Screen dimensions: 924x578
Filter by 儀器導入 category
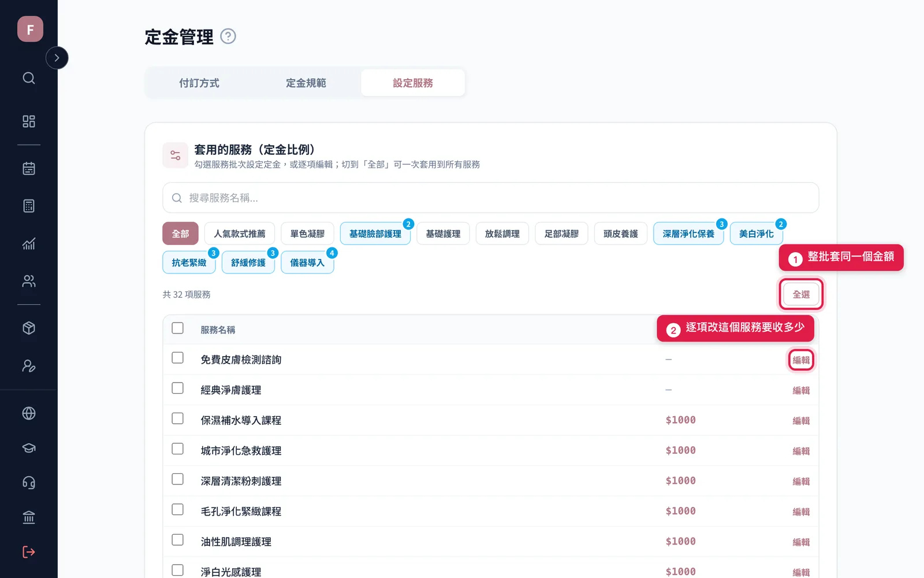[307, 262]
